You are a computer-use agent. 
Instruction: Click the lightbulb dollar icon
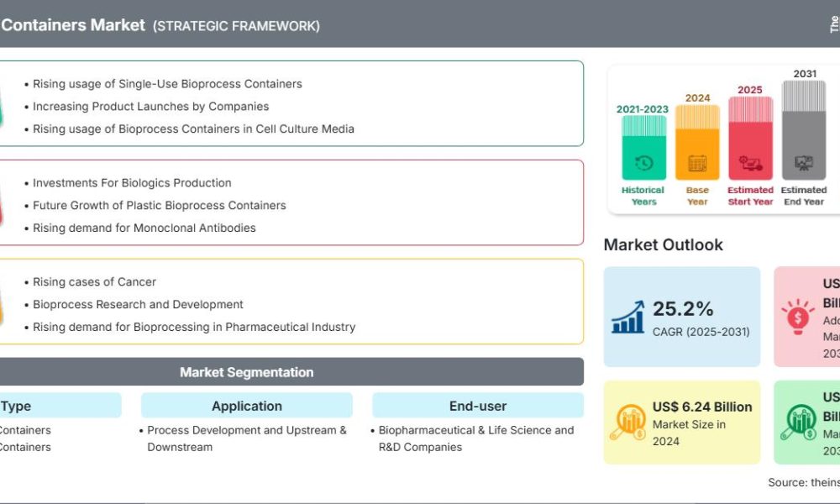click(797, 317)
